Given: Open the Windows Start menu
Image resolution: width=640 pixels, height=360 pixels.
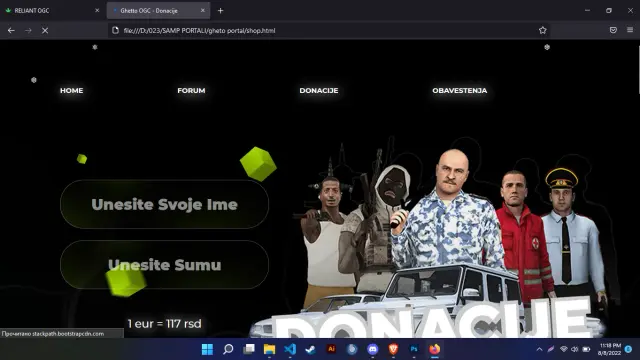Looking at the screenshot, I should (x=207, y=349).
